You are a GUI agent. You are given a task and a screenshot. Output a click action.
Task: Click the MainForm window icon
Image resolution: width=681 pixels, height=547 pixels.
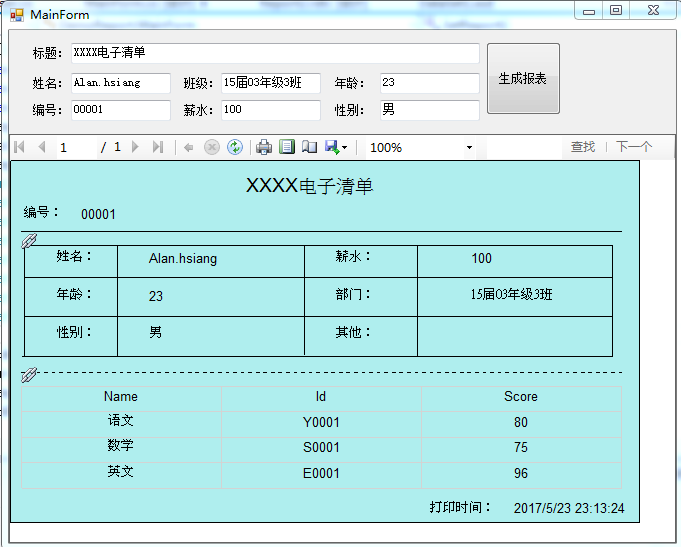(x=17, y=15)
